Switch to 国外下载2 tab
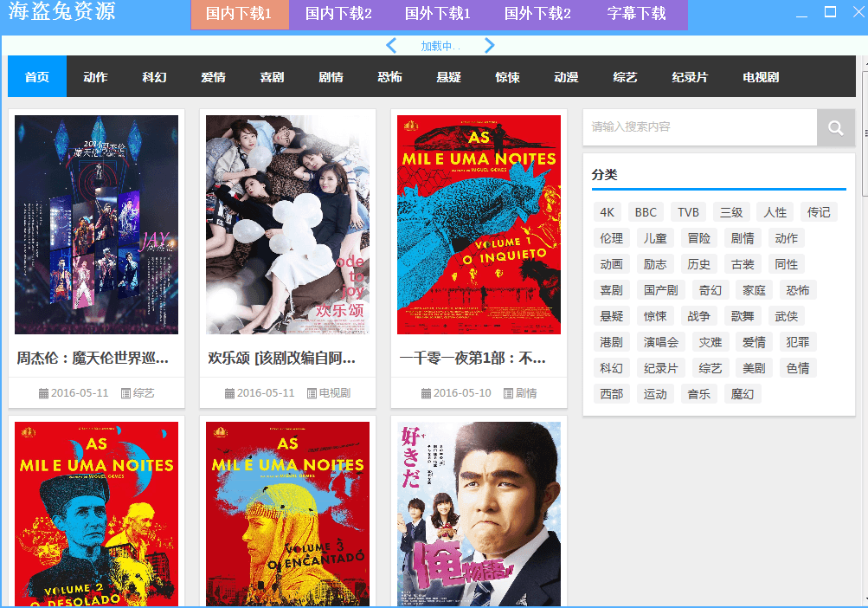 point(537,14)
